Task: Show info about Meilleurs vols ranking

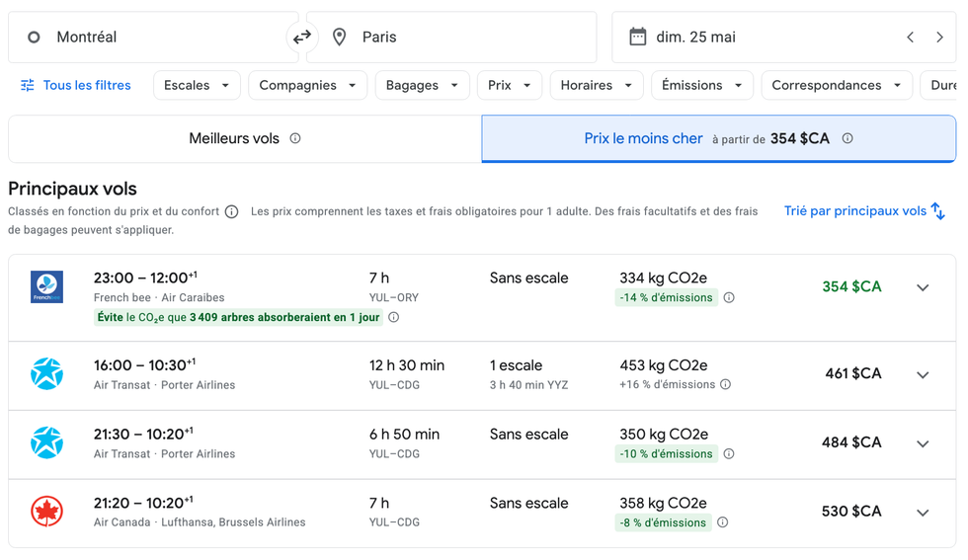Action: [294, 139]
